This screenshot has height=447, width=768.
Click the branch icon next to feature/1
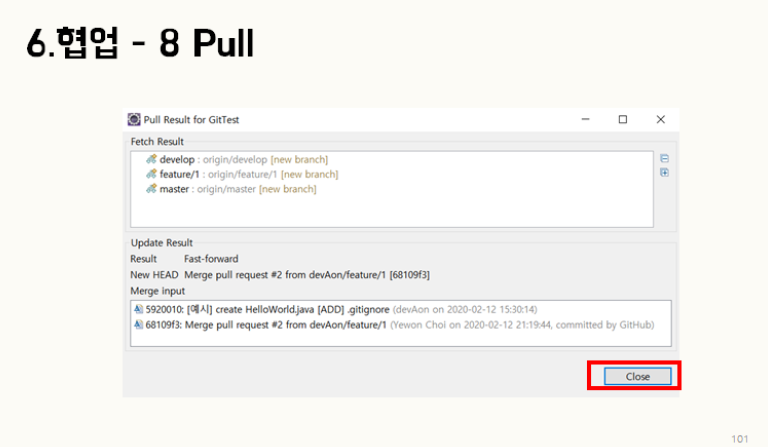pyautogui.click(x=151, y=174)
